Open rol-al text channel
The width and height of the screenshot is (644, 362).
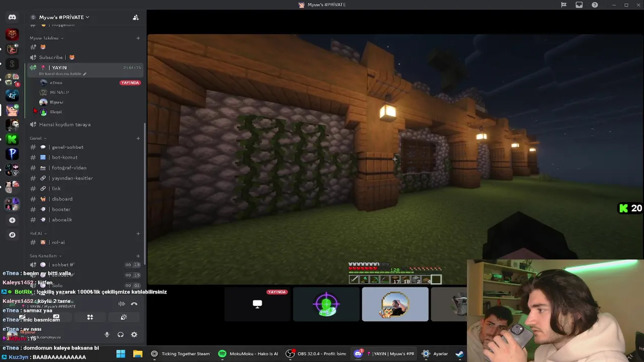[x=86, y=242]
